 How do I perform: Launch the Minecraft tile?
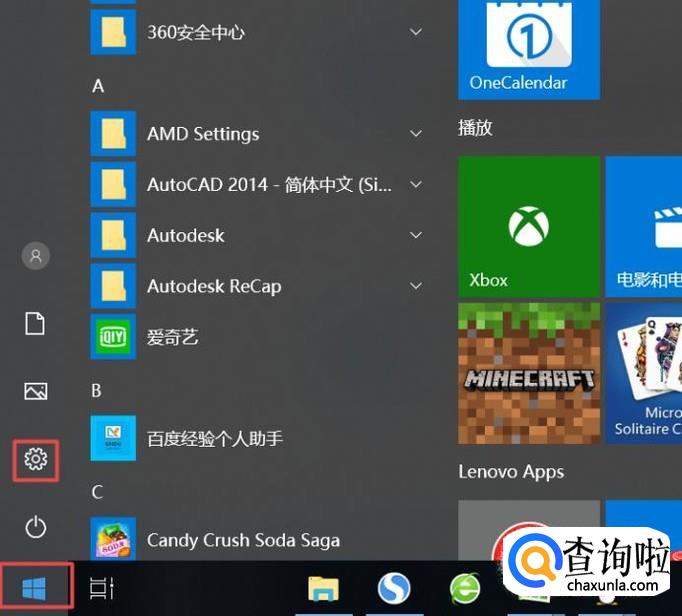[529, 374]
